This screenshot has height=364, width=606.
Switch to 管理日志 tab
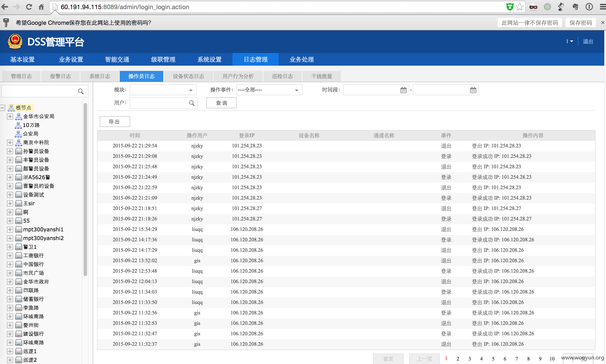(x=21, y=76)
